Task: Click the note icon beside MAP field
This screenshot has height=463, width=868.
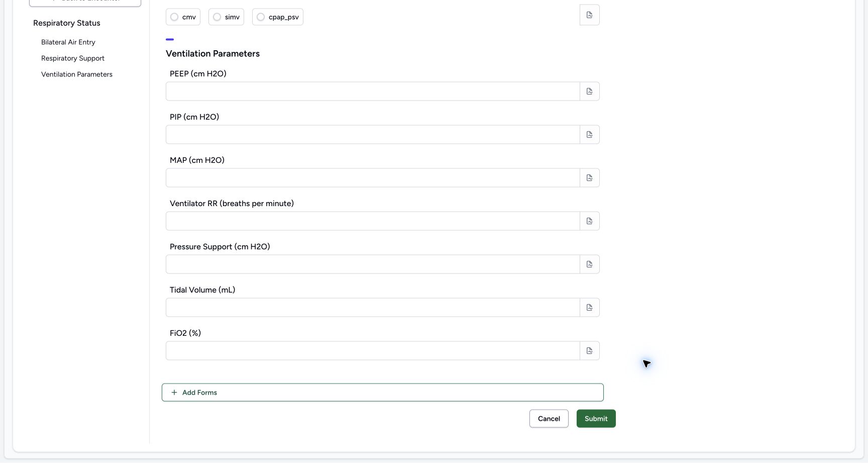Action: tap(590, 178)
